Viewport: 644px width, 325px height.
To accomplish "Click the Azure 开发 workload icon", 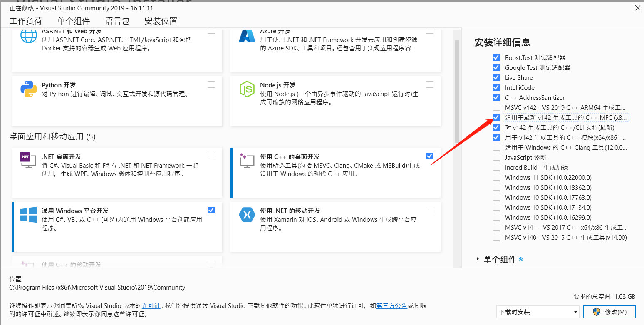I will click(247, 36).
